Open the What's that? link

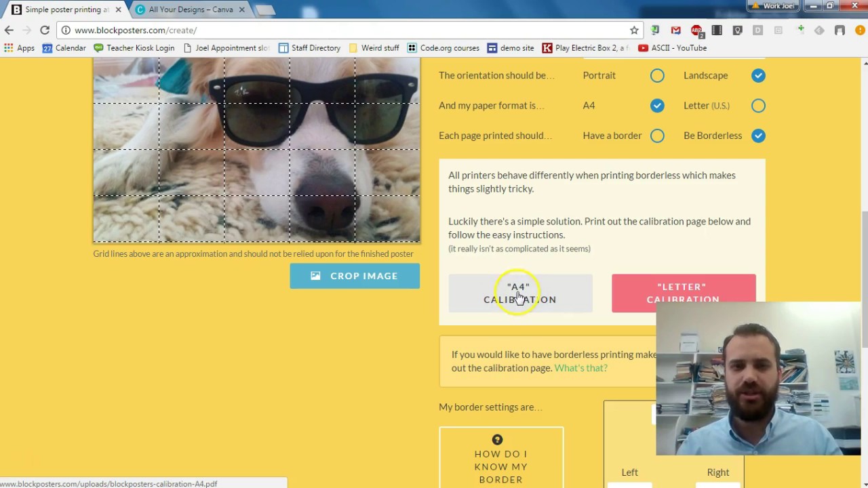tap(580, 368)
